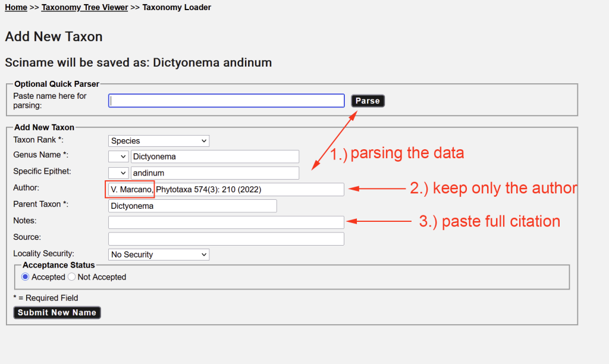Click the Home breadcrumb link
This screenshot has height=364, width=609.
pos(16,8)
